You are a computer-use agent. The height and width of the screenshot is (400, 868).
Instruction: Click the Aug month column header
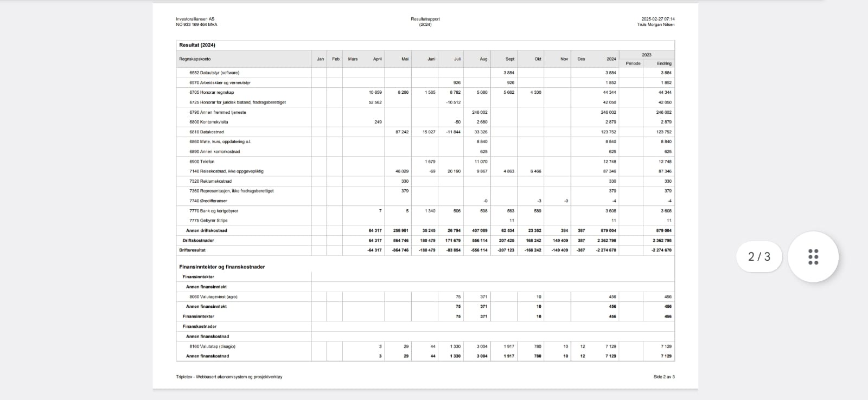pos(483,59)
